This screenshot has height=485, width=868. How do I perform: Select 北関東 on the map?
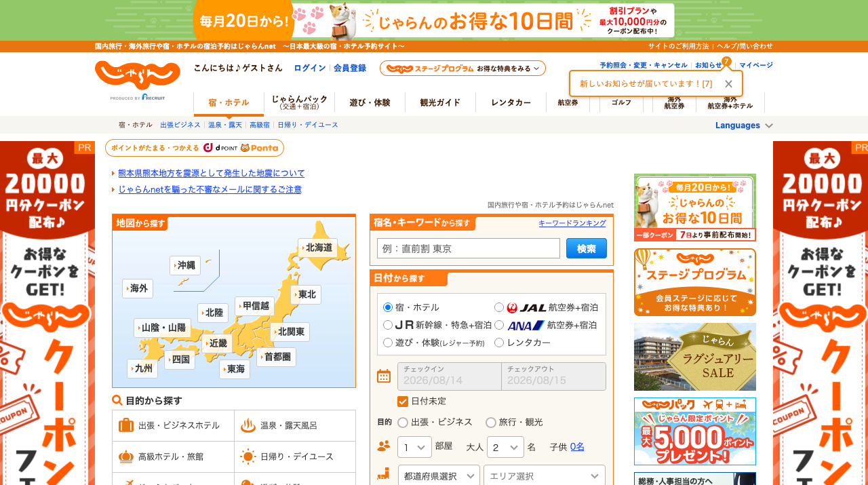(290, 332)
